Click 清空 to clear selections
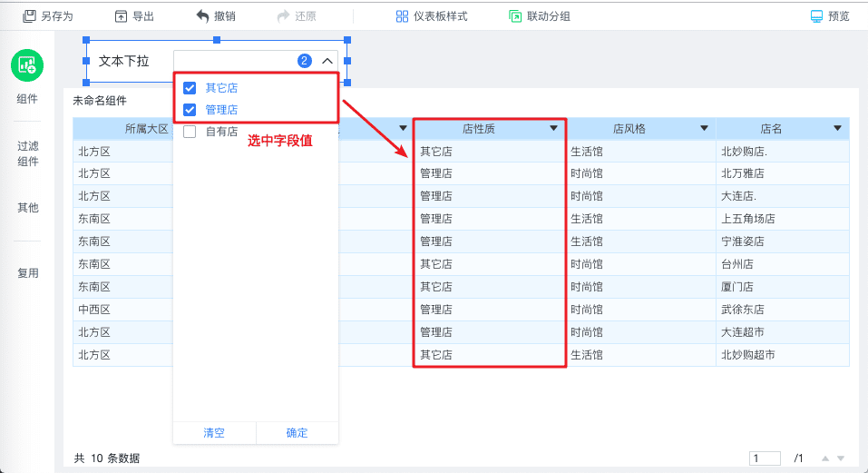Image resolution: width=868 pixels, height=473 pixels. tap(214, 432)
